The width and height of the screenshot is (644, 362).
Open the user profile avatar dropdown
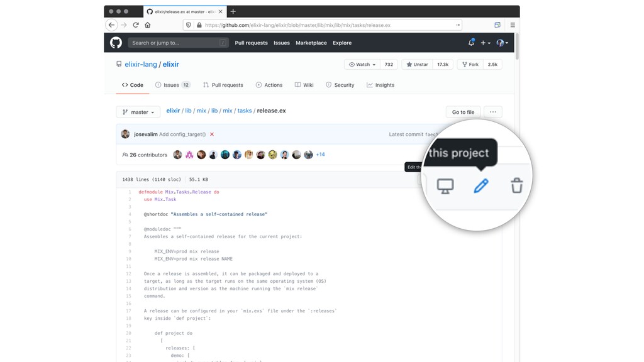[502, 43]
